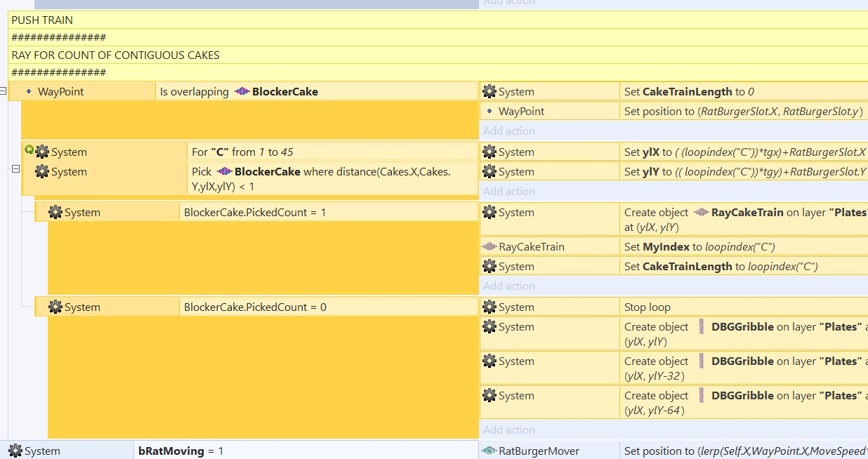Add action below the Set ylY action
Screen dimensions: 868x459
[x=509, y=191]
